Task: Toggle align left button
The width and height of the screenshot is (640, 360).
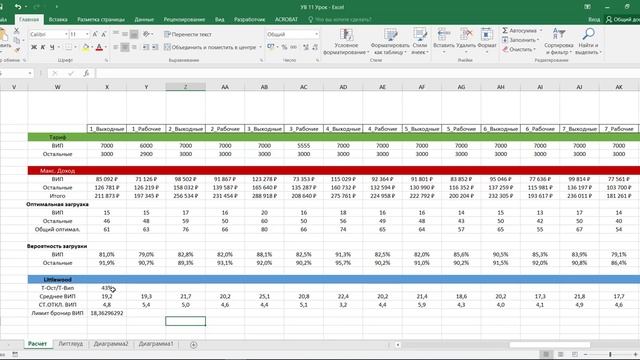Action: 116,47
